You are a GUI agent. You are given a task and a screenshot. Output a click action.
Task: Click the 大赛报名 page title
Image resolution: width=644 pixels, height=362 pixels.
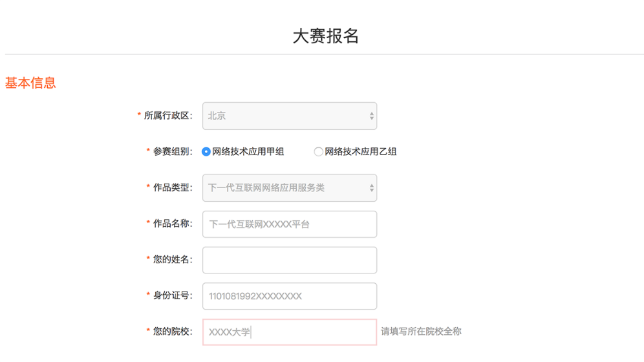point(325,36)
